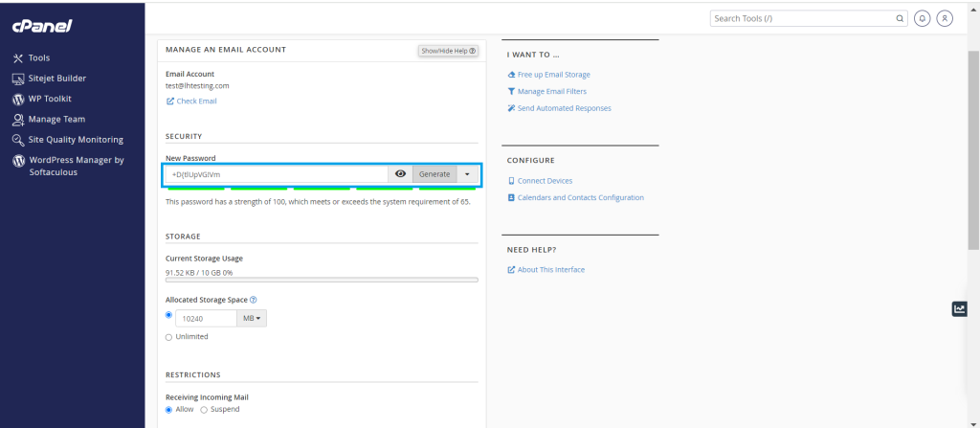This screenshot has width=980, height=428.
Task: Open the MB storage unit dropdown
Action: tap(252, 318)
